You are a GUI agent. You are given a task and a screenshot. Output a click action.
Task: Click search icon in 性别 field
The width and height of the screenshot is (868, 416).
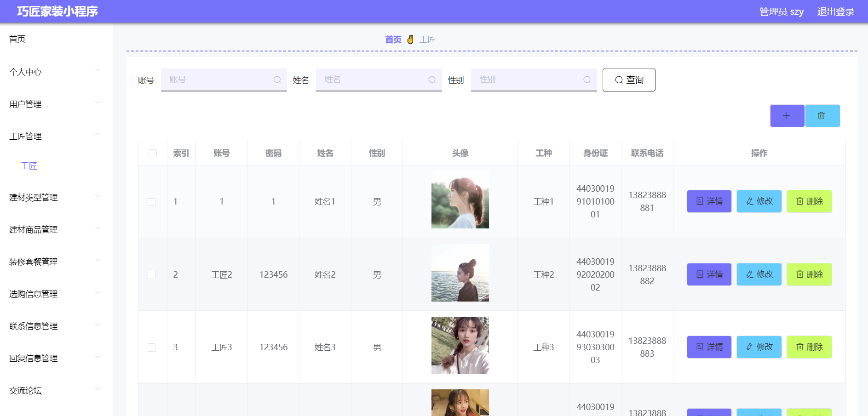[587, 80]
